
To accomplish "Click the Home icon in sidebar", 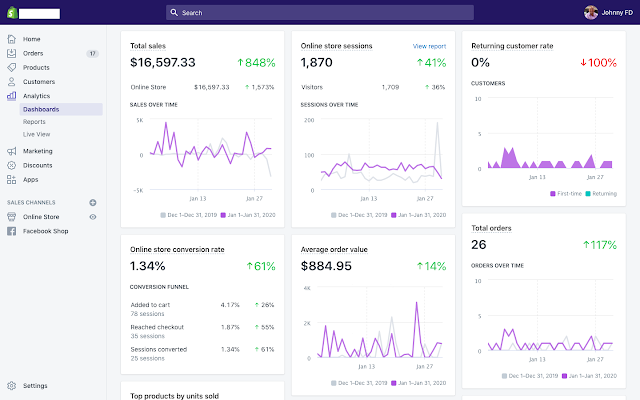I will [x=11, y=39].
